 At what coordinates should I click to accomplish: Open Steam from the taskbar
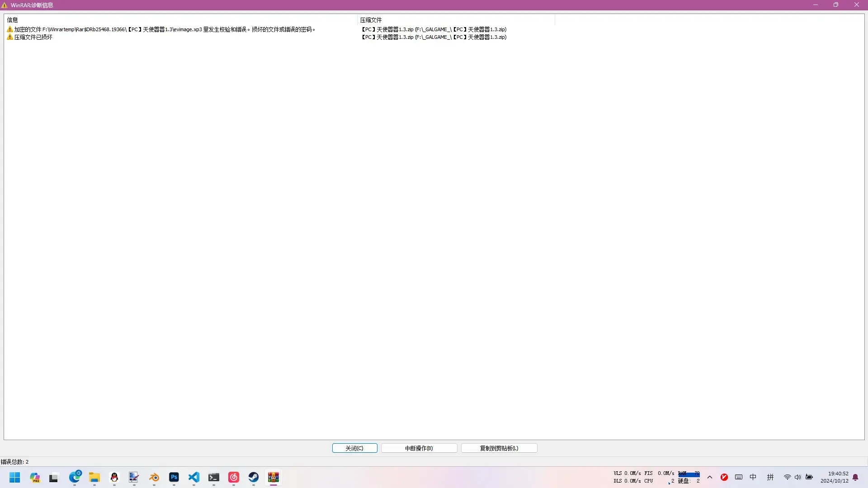(x=254, y=478)
